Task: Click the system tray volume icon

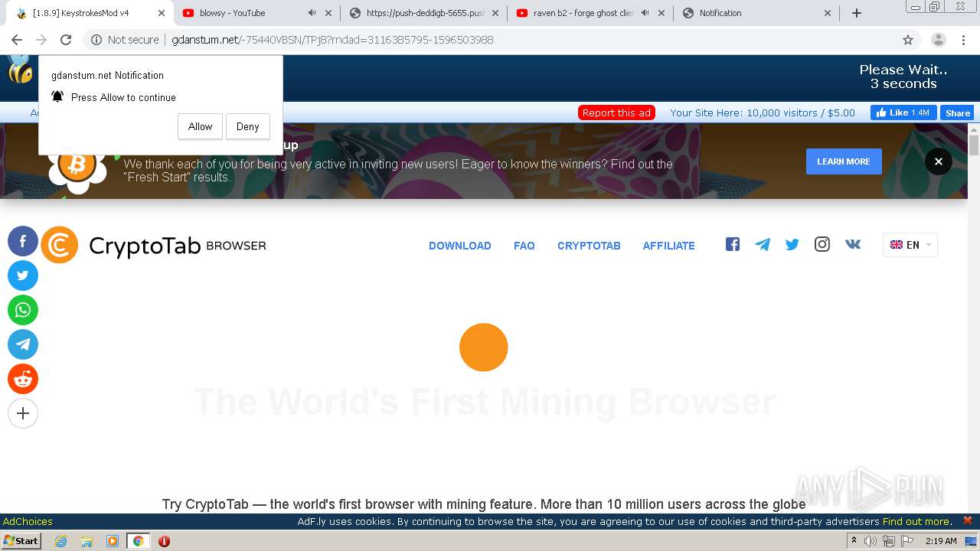Action: click(871, 541)
